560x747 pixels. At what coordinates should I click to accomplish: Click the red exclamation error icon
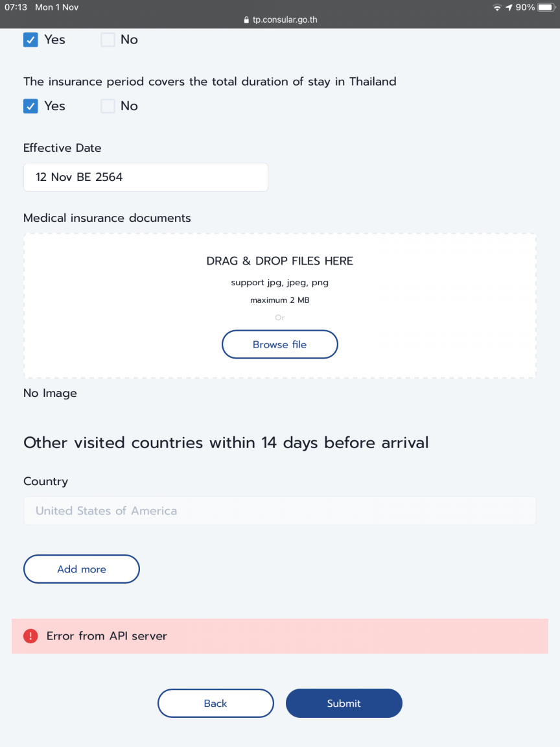pyautogui.click(x=30, y=636)
